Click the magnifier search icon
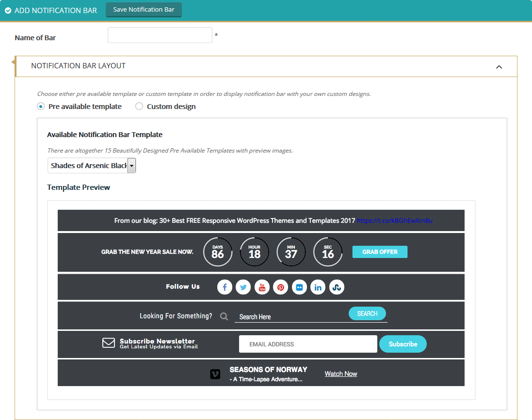532x420 pixels. click(x=224, y=316)
